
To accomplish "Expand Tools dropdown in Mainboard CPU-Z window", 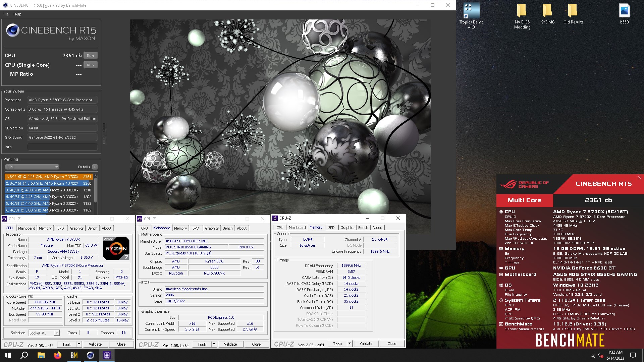I will tap(214, 344).
